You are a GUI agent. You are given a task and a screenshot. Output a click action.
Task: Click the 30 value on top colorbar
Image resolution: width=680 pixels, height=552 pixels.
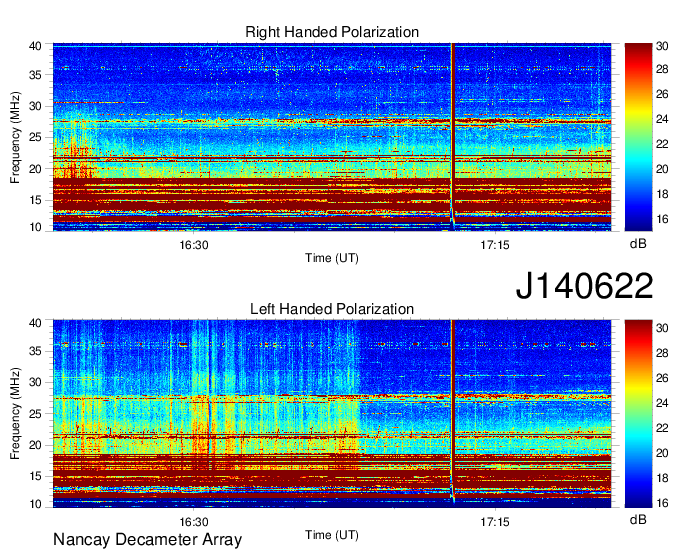(662, 46)
